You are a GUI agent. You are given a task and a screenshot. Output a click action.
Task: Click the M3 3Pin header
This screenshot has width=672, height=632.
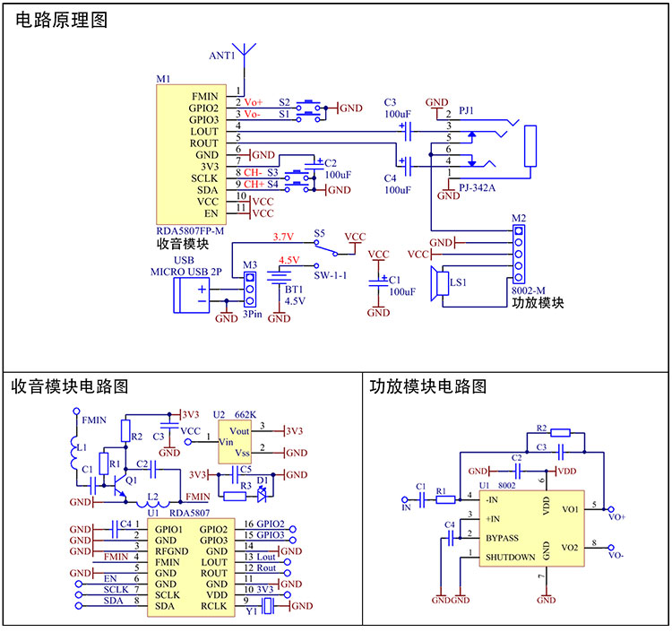[250, 290]
